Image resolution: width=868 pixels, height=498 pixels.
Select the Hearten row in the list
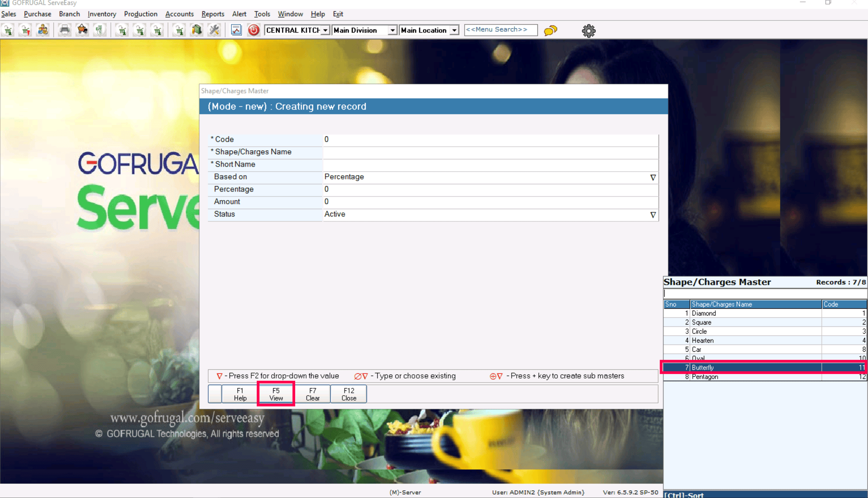765,340
